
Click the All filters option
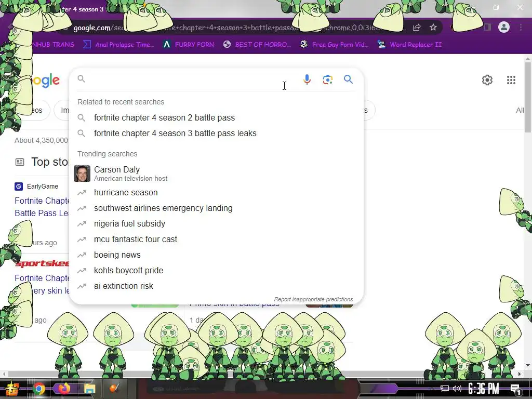point(520,110)
